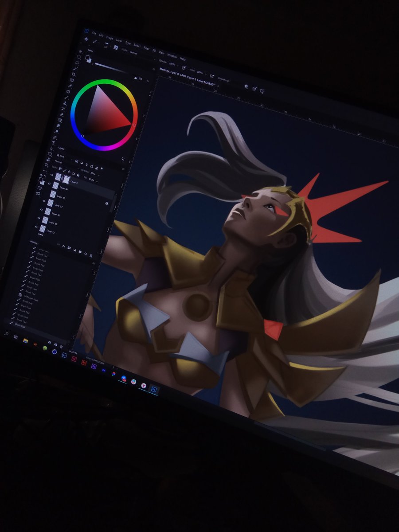Toggle the layer filtering on/off dot

[x=102, y=168]
